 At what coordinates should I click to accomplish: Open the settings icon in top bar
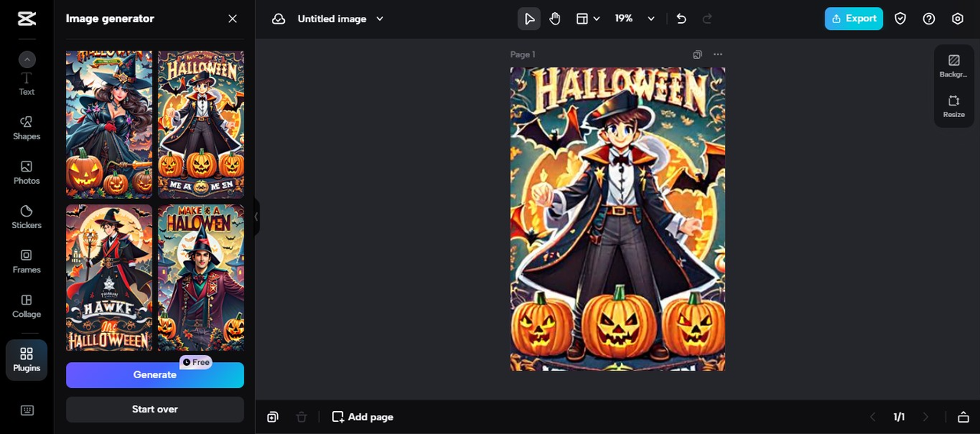(958, 18)
